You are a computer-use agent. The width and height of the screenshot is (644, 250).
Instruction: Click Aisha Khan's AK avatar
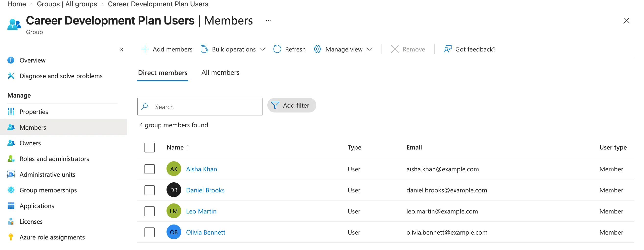click(x=174, y=169)
